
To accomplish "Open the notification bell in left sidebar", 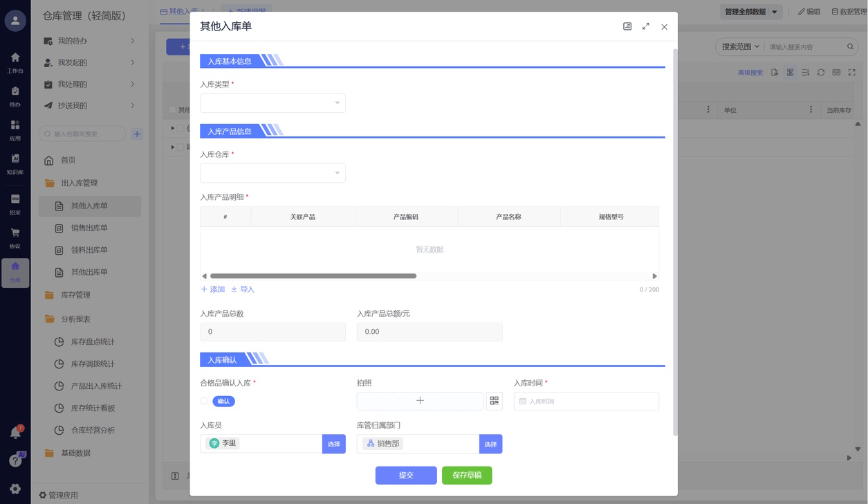I will (15, 433).
